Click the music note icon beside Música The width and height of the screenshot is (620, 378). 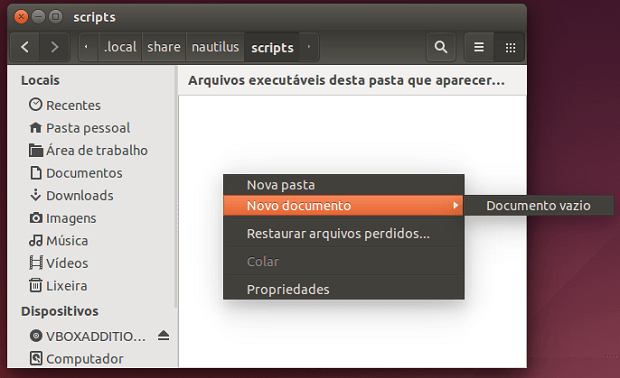coord(36,240)
